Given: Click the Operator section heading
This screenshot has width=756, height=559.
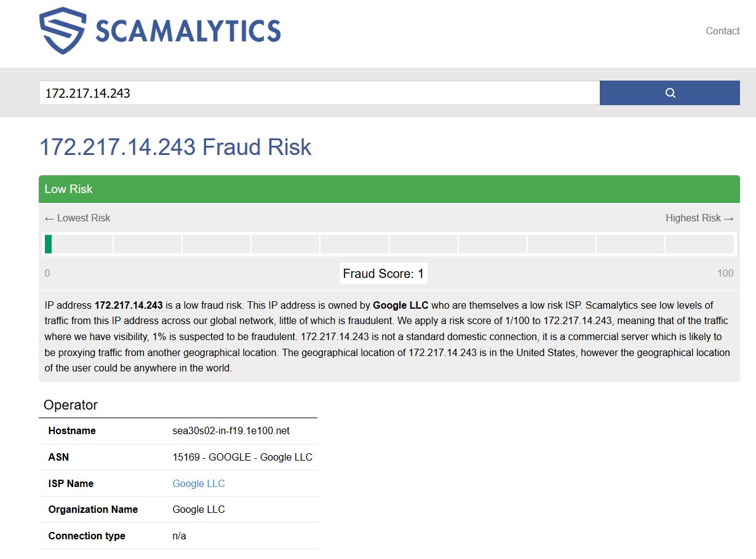Looking at the screenshot, I should 70,405.
